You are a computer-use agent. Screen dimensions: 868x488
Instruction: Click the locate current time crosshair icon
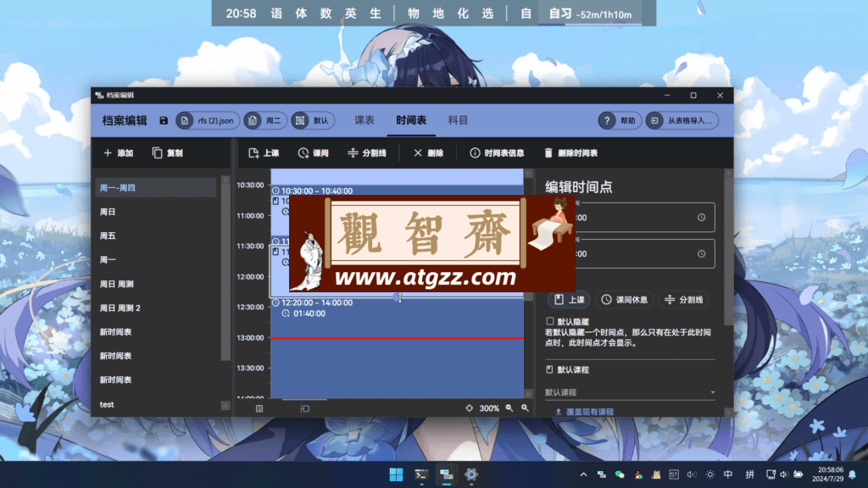tap(469, 408)
